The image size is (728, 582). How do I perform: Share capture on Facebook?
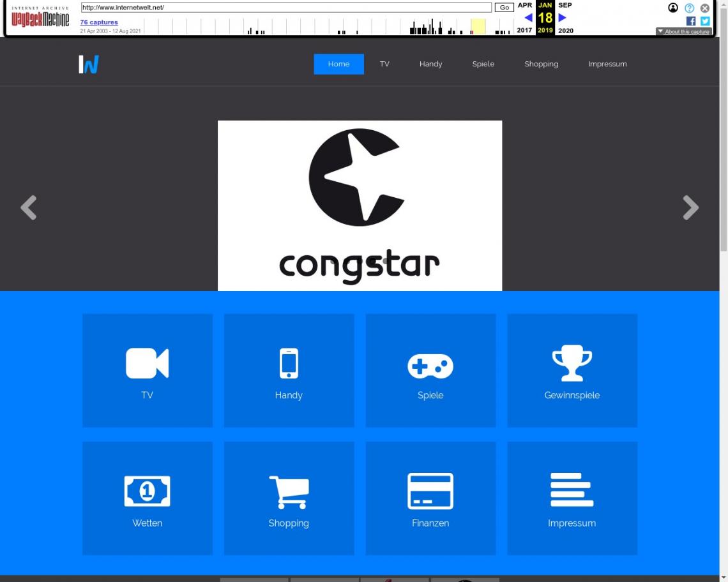pos(691,21)
